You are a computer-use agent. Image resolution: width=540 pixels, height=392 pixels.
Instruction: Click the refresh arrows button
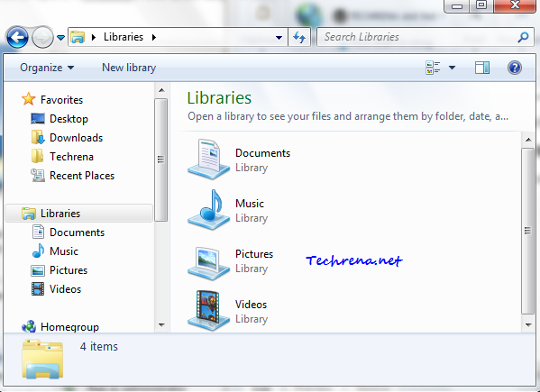299,37
